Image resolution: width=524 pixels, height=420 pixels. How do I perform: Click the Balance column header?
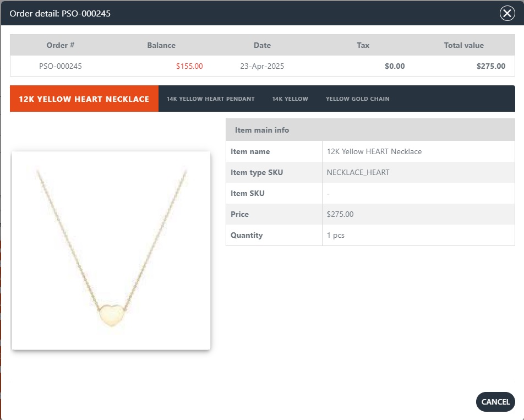[x=161, y=45]
